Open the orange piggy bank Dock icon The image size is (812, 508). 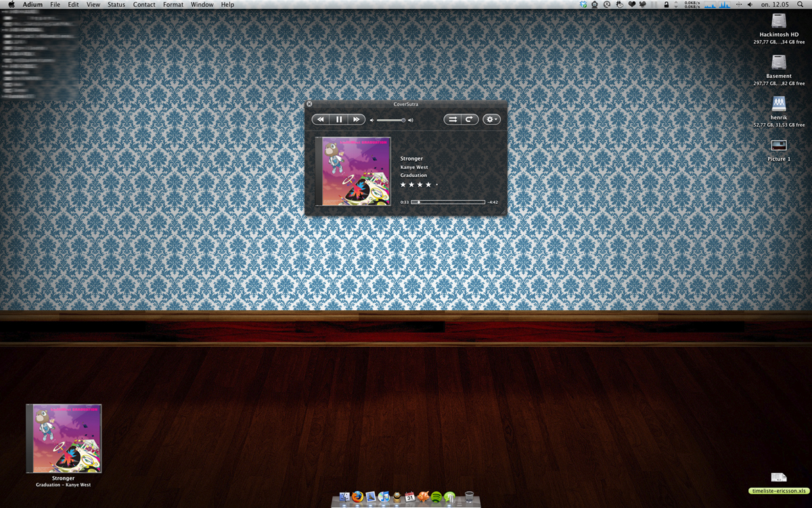[424, 497]
